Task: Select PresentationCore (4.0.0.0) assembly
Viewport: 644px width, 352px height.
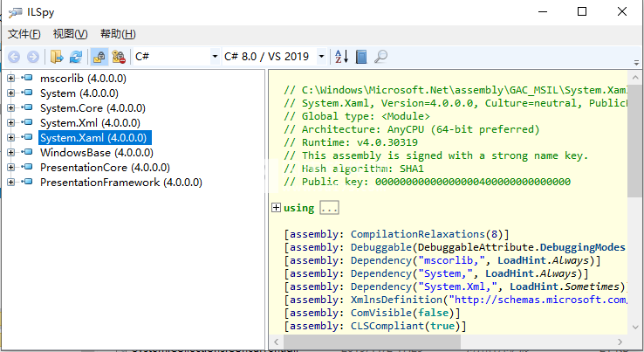Action: (105, 167)
